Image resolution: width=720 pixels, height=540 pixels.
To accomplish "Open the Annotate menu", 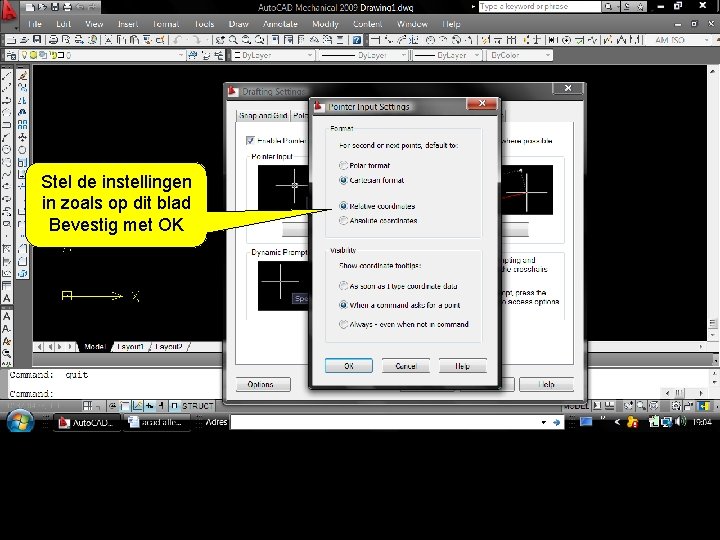I will (x=280, y=24).
